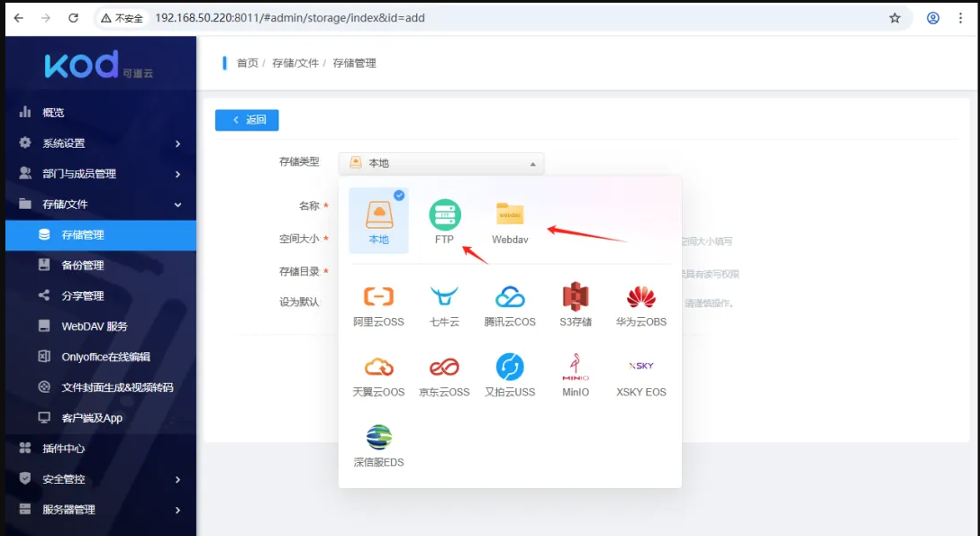Screen dimensions: 980x536
Task: Select 阿里云OSS storage type
Action: pyautogui.click(x=378, y=304)
